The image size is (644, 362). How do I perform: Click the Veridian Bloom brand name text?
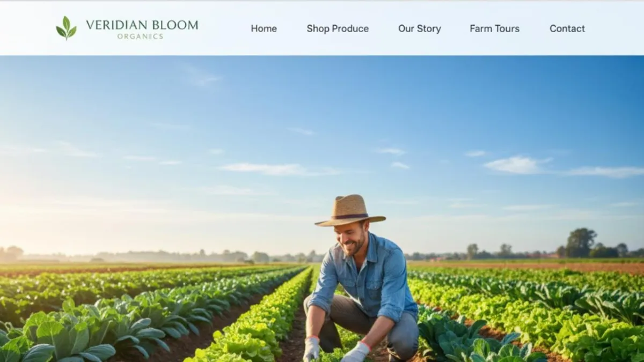[x=142, y=25]
